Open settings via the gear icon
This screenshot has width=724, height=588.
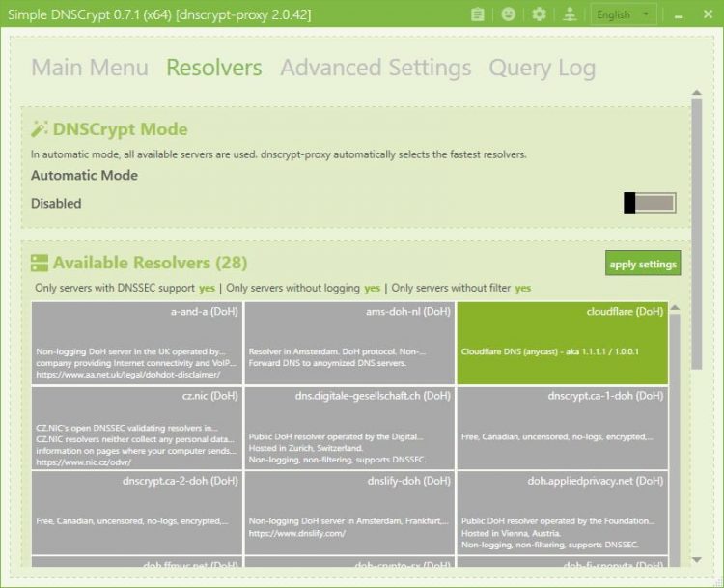(539, 14)
